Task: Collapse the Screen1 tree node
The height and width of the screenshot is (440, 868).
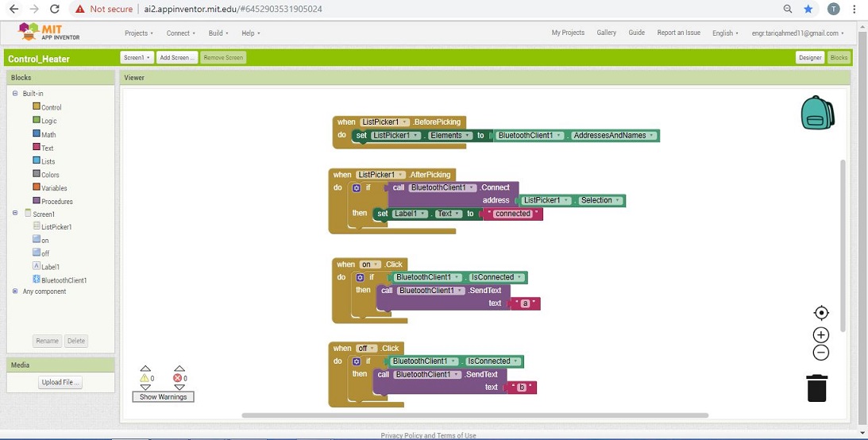Action: [15, 213]
